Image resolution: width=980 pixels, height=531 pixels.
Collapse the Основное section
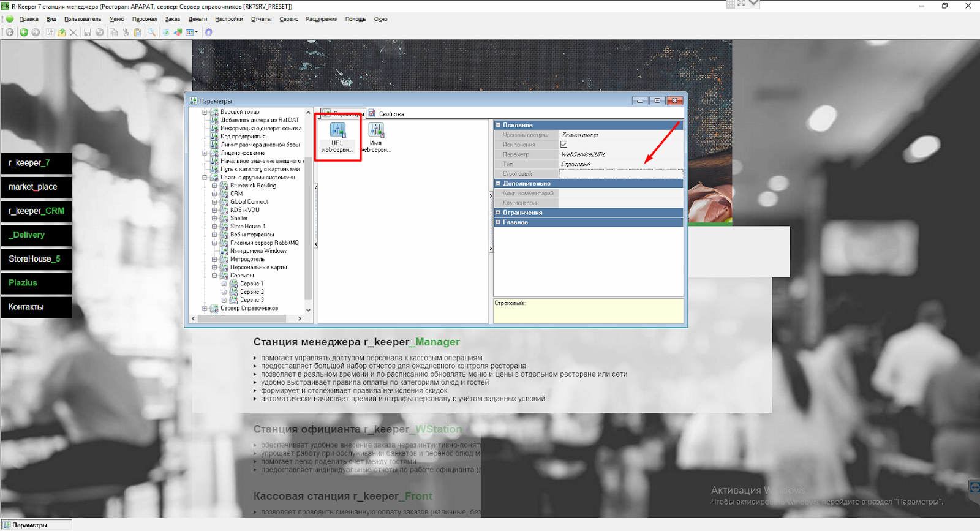click(498, 125)
